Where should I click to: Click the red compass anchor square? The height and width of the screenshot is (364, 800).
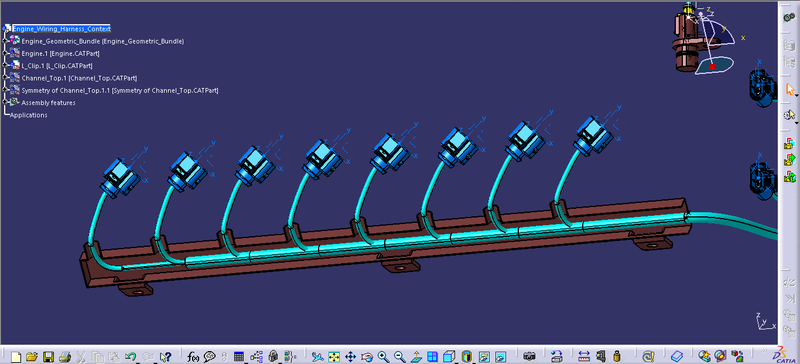pyautogui.click(x=713, y=66)
